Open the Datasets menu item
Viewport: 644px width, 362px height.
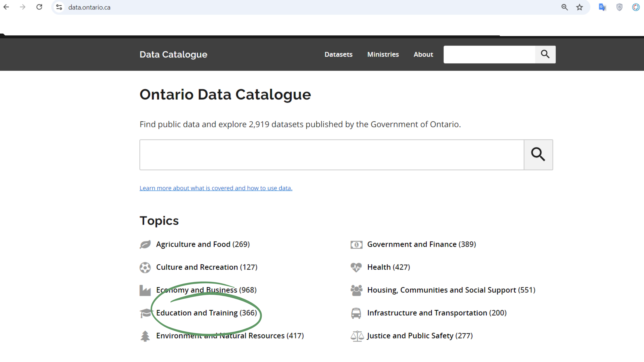pyautogui.click(x=338, y=54)
